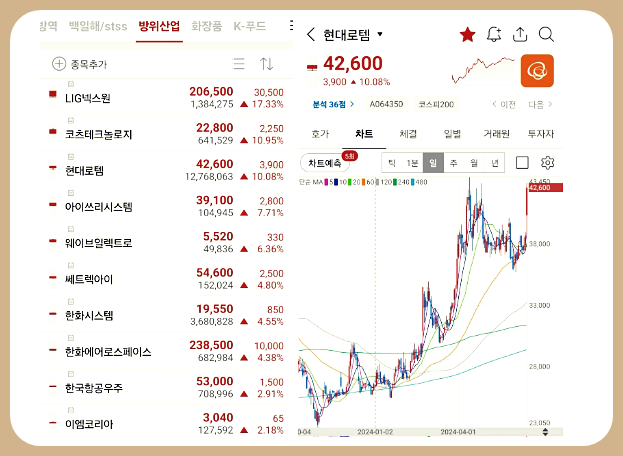623x456 pixels.
Task: Tap the 종목추가 add stock label
Action: [89, 64]
